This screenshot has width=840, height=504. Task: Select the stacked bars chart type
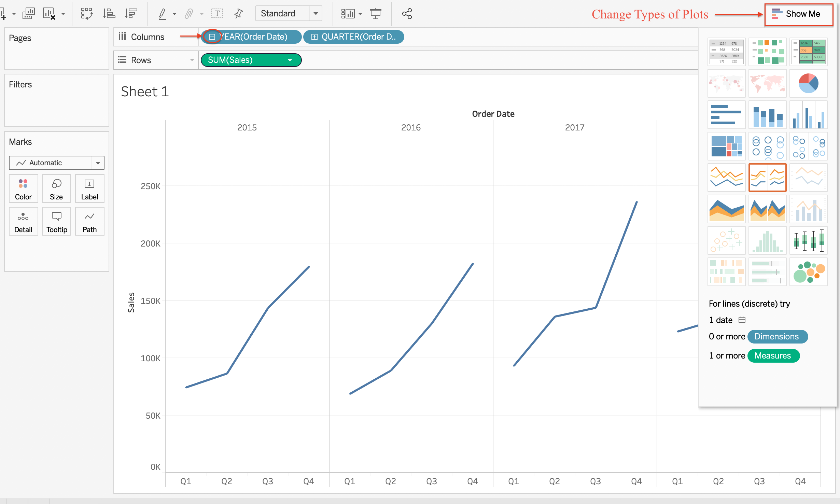click(x=768, y=115)
